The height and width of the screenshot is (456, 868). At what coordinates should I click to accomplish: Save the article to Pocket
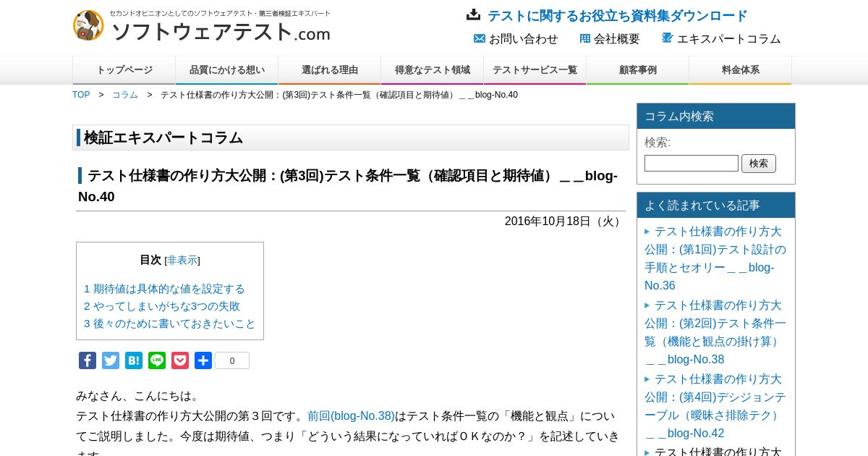pos(180,360)
